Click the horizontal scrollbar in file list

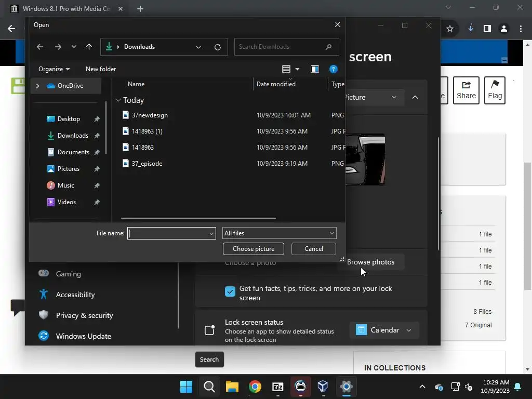click(198, 218)
